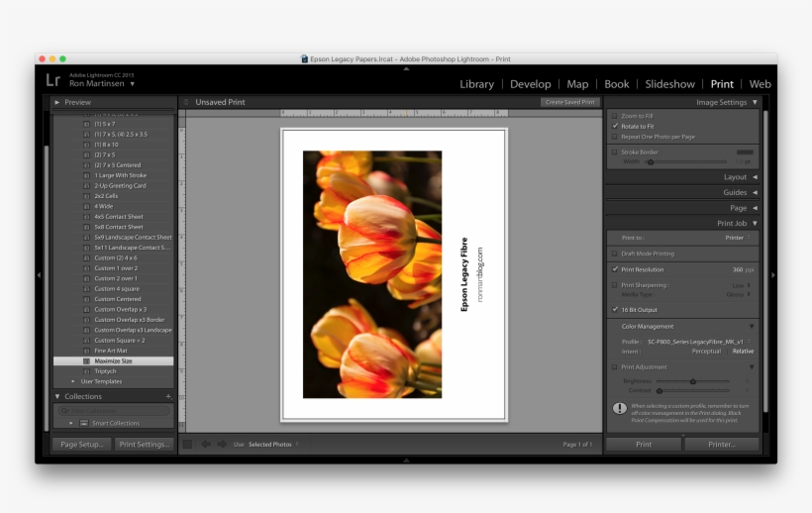Uncheck the Rotate to Fit option

tap(615, 127)
